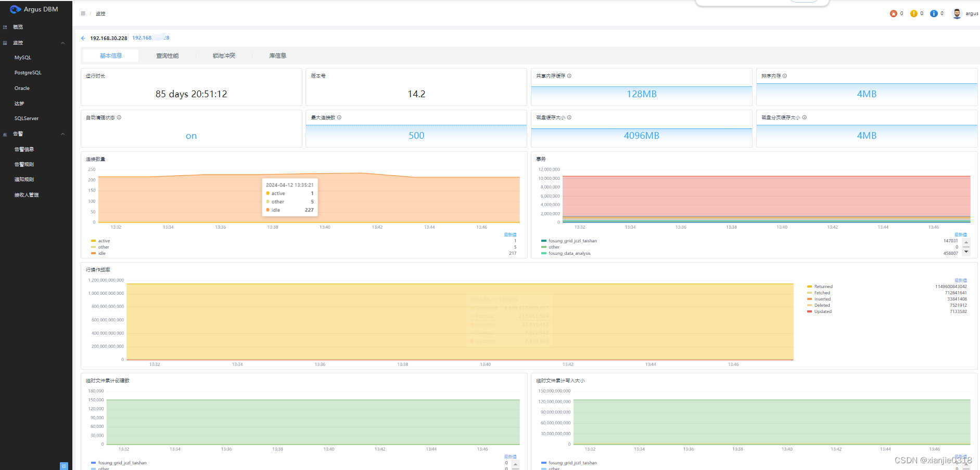This screenshot has height=470, width=980.
Task: Open 通知规则 in the sidebar menu
Action: [24, 179]
